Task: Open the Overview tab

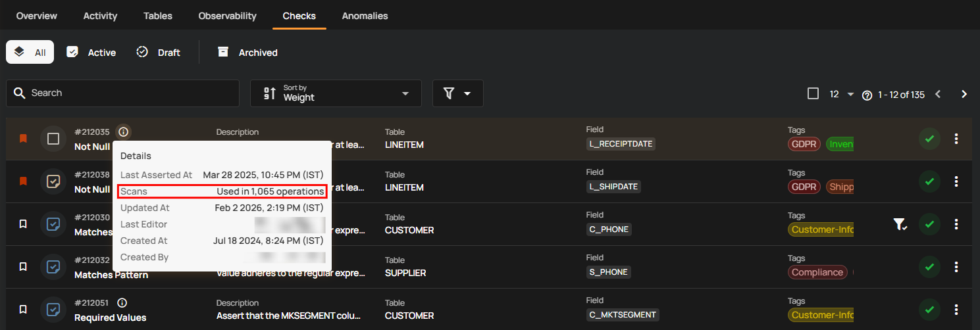Action: pos(37,16)
